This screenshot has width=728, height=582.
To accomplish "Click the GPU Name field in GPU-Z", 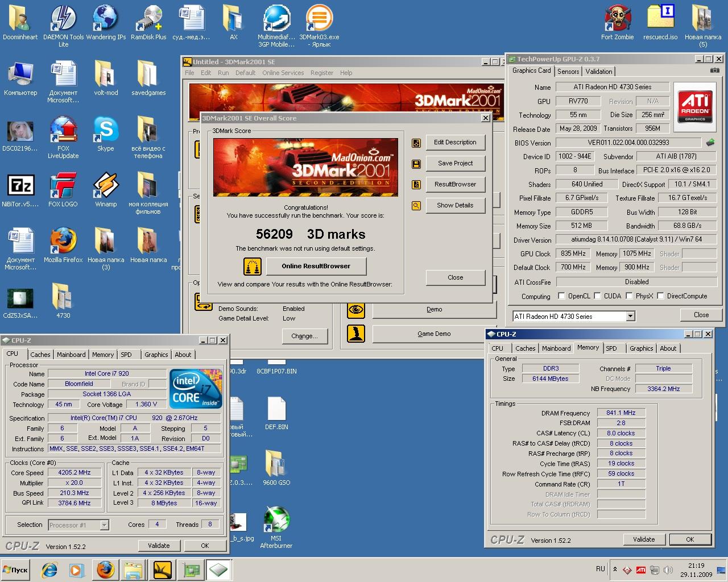I will click(613, 87).
